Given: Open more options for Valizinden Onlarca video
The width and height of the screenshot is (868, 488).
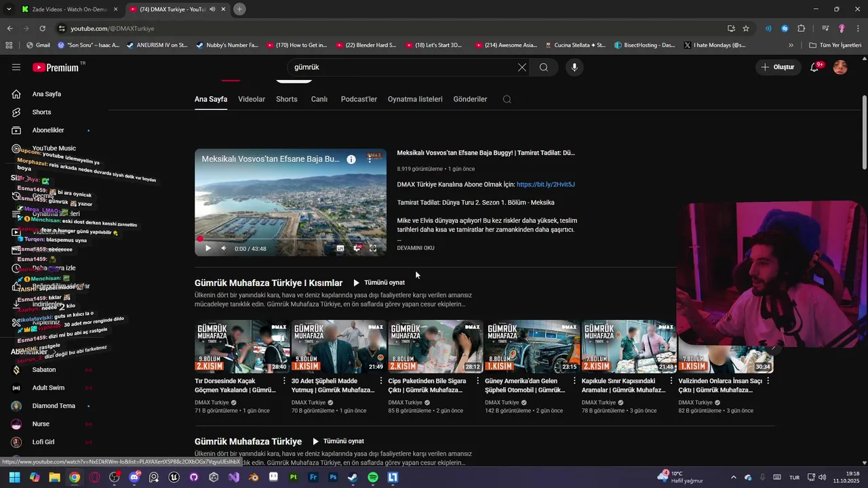Looking at the screenshot, I should point(768,381).
